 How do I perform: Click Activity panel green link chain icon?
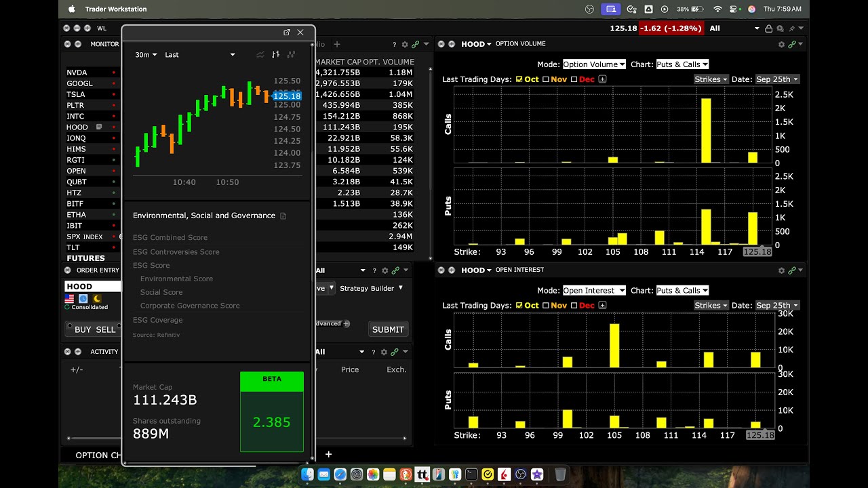click(395, 352)
